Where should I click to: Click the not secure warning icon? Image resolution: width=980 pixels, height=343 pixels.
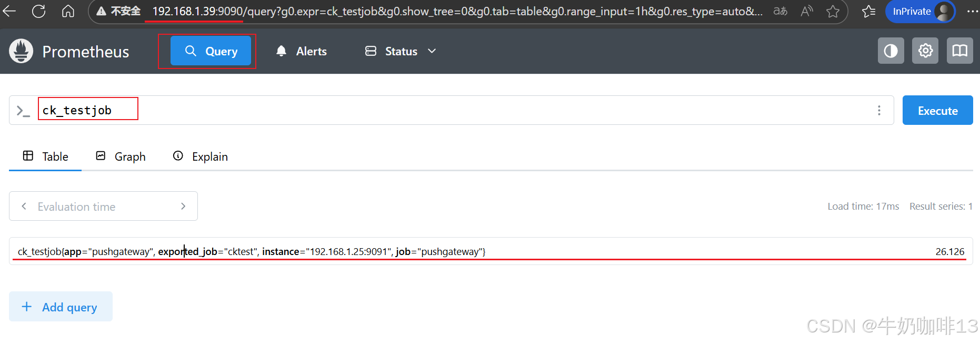point(101,11)
